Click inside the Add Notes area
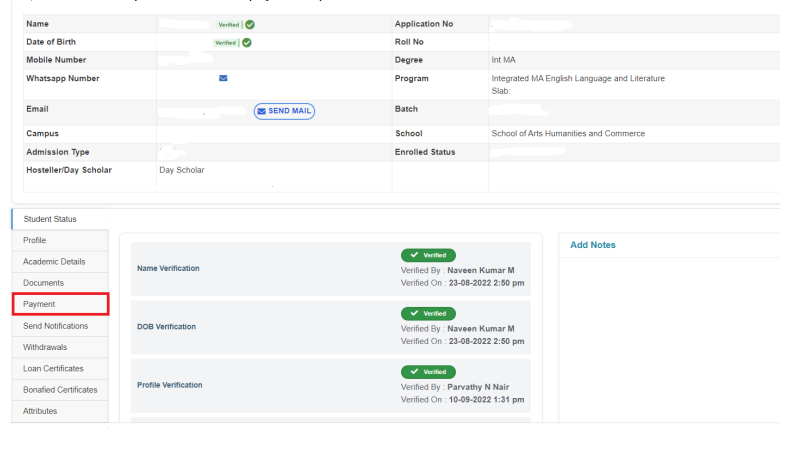This screenshot has width=791, height=453. (x=670, y=330)
